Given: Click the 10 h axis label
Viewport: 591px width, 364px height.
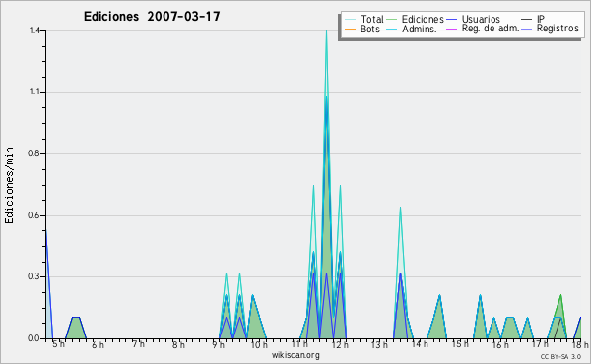Looking at the screenshot, I should tap(258, 344).
